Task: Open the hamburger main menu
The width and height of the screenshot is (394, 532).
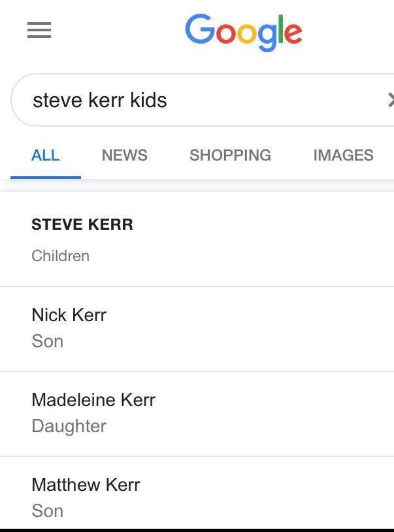Action: pos(39,31)
